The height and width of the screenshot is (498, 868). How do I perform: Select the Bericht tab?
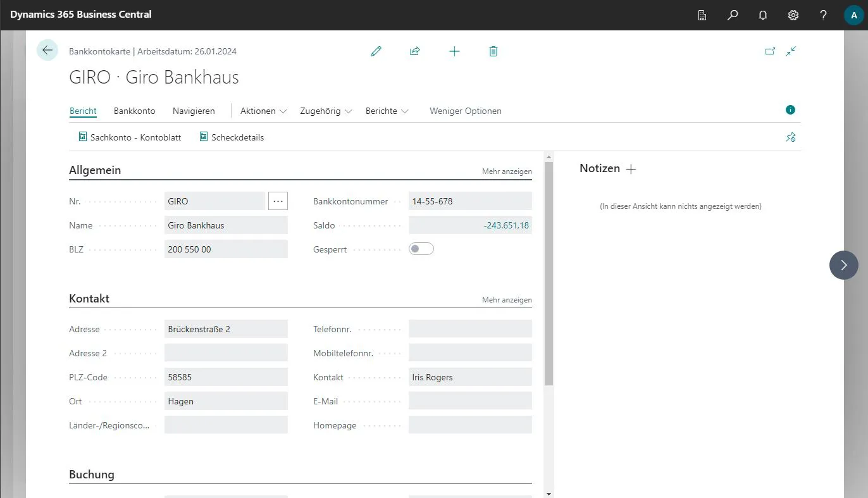click(x=83, y=111)
